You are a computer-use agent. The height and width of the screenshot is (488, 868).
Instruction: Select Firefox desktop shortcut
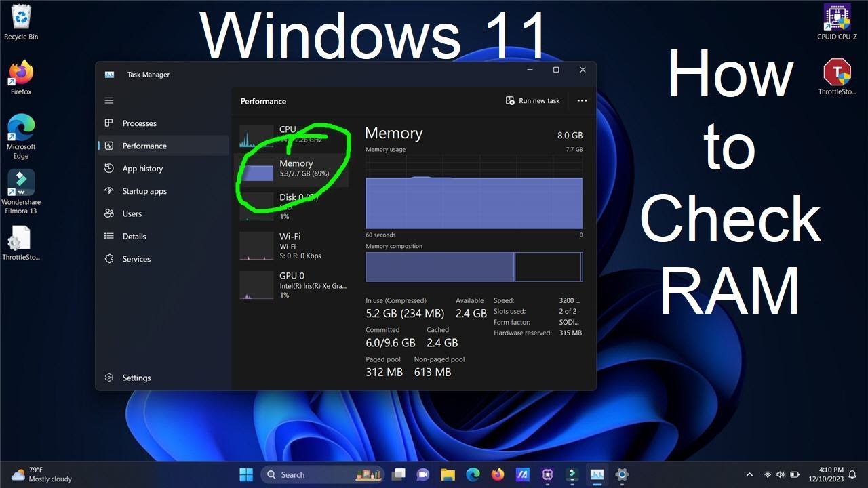pos(21,77)
